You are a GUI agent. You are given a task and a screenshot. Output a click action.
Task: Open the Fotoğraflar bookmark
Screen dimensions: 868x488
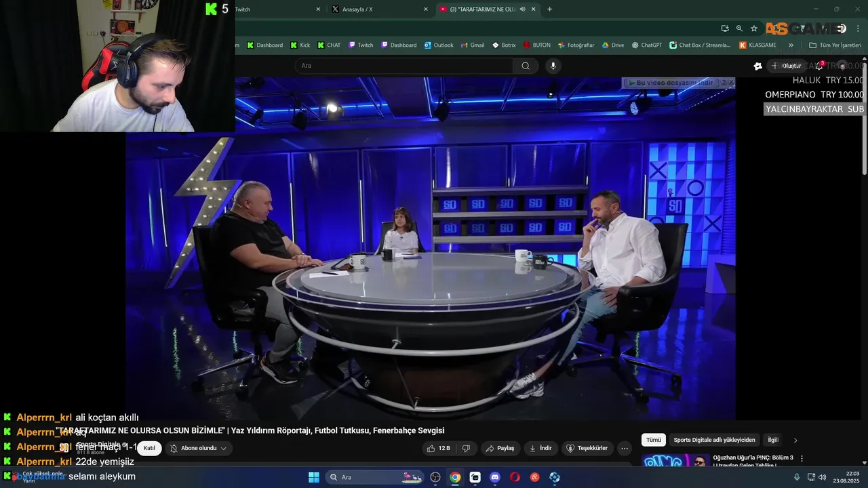click(x=576, y=45)
